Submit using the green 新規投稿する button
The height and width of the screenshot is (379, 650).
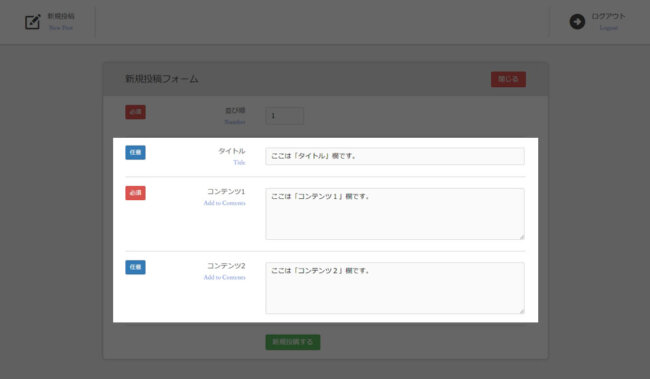point(293,342)
